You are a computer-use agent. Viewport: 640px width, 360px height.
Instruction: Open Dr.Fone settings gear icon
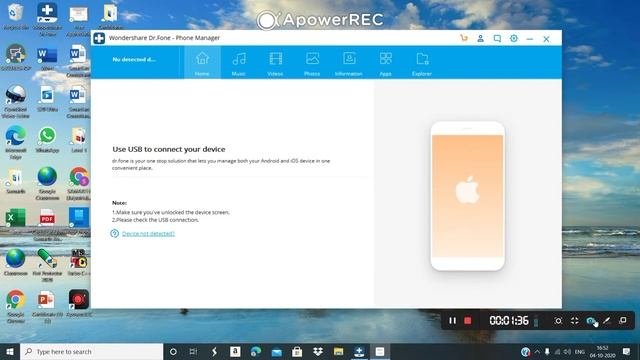pyautogui.click(x=513, y=38)
